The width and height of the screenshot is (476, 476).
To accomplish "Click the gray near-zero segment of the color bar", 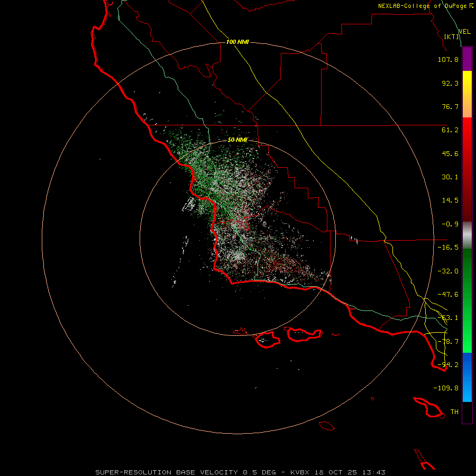I will tap(467, 235).
